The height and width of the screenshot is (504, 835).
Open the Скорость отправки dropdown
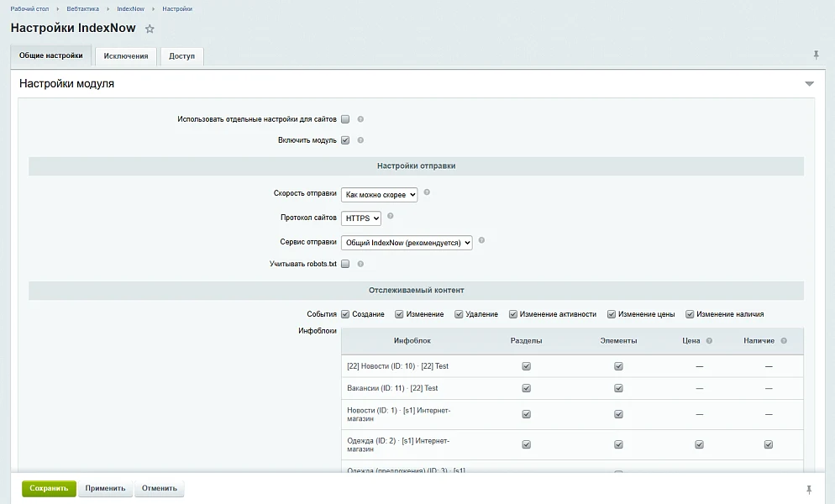(379, 195)
